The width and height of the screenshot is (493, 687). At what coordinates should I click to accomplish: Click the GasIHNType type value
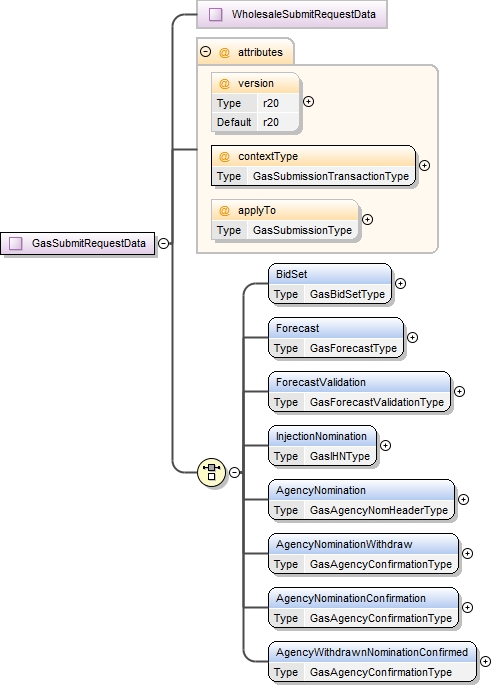pyautogui.click(x=340, y=457)
